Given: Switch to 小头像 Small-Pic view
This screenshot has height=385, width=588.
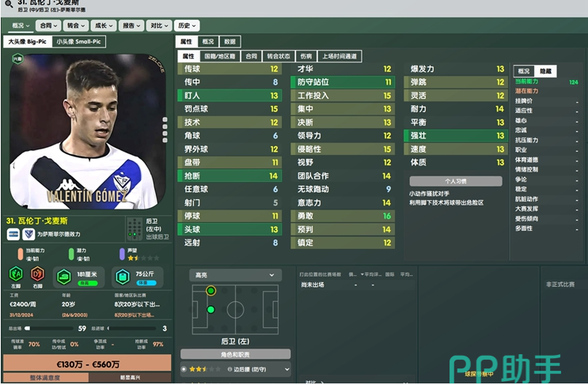Looking at the screenshot, I should 79,42.
